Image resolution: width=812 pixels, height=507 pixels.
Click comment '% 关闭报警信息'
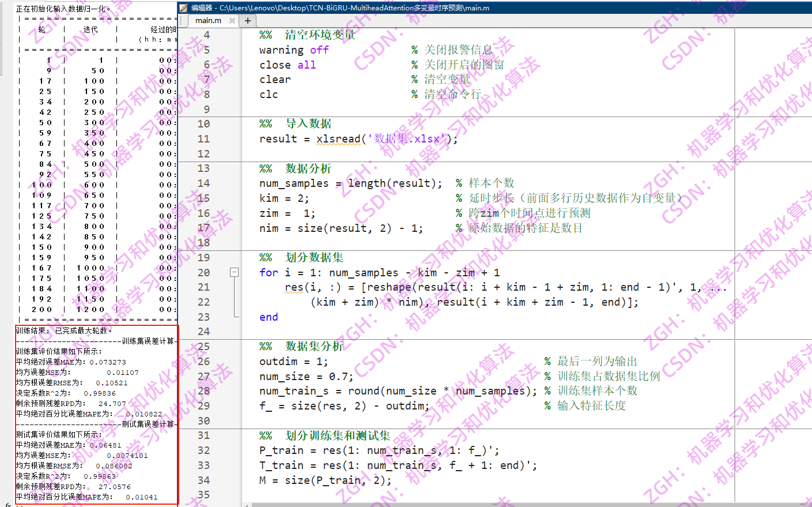click(x=452, y=50)
